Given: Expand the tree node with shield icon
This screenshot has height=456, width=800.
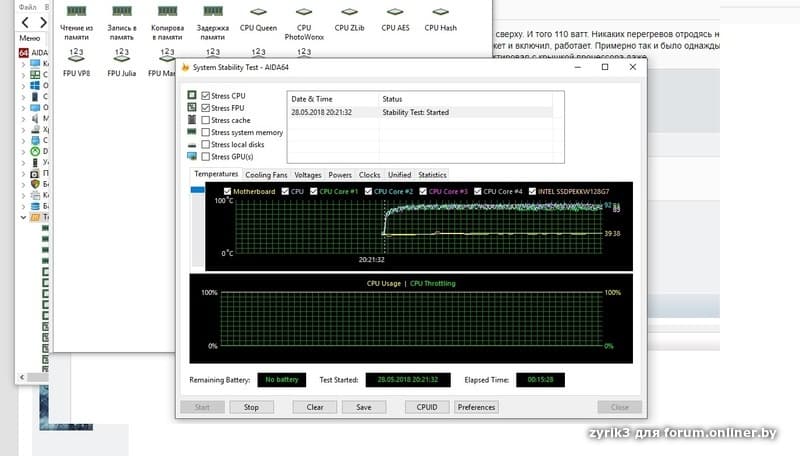Looking at the screenshot, I should [x=23, y=184].
